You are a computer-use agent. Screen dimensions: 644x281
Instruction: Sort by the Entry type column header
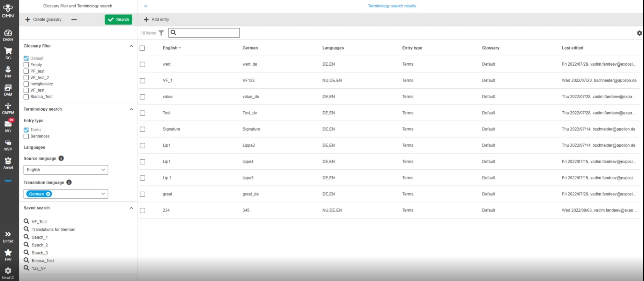pos(412,48)
